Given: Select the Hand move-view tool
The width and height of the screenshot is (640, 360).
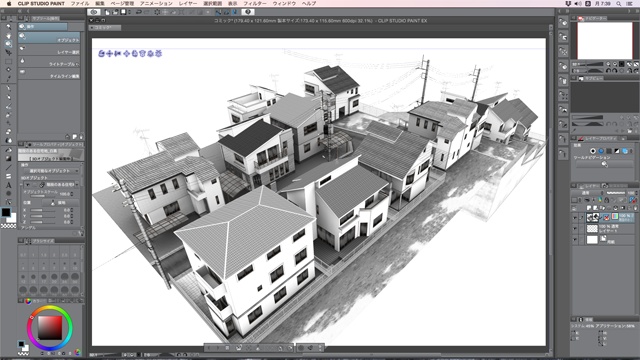Looking at the screenshot, I should pyautogui.click(x=8, y=36).
